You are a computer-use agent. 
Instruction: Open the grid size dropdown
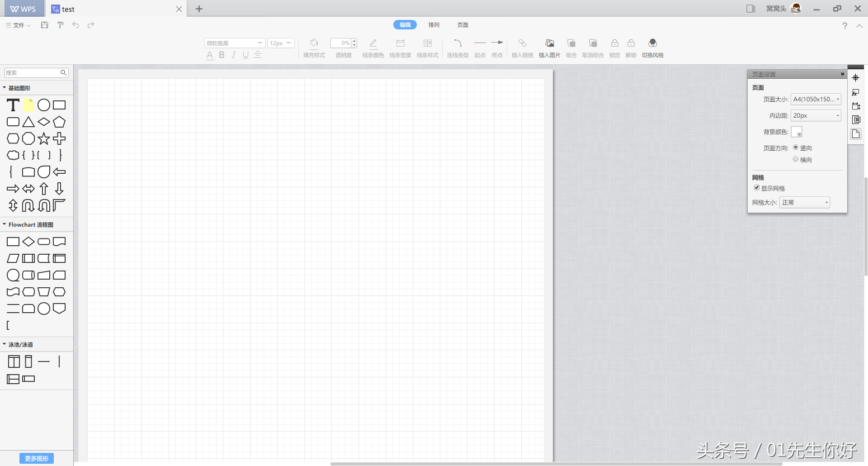point(804,202)
